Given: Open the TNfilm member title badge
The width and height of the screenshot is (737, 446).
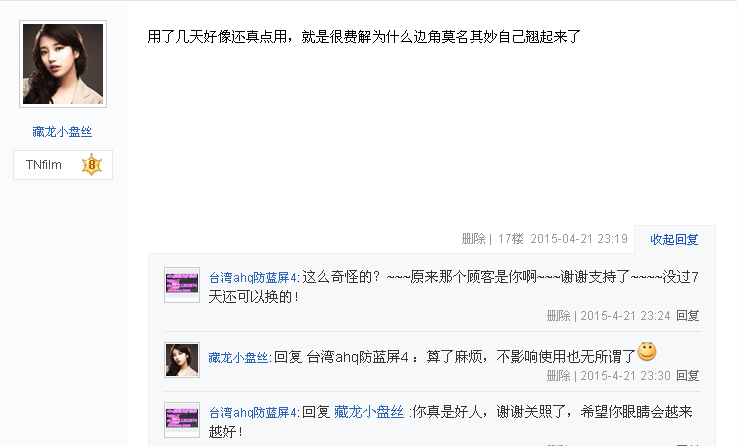Looking at the screenshot, I should coord(44,165).
